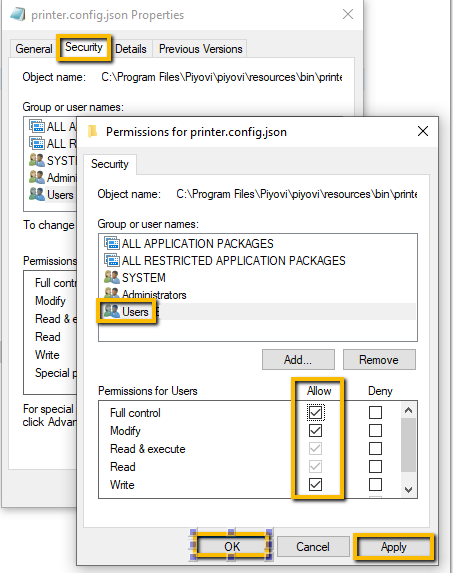This screenshot has height=573, width=453.
Task: Click the Apply button
Action: coord(393,547)
